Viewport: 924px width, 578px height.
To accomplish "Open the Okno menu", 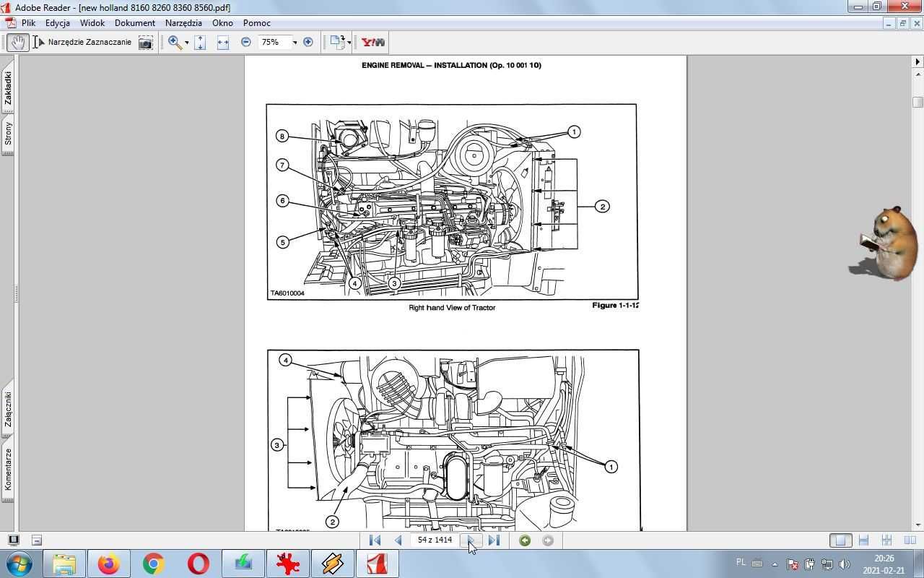I will (222, 23).
